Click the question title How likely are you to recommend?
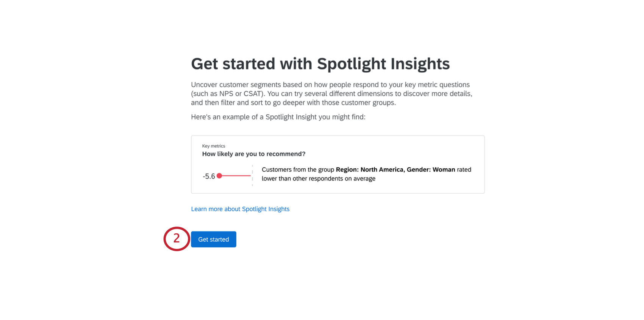The image size is (644, 320). [253, 154]
